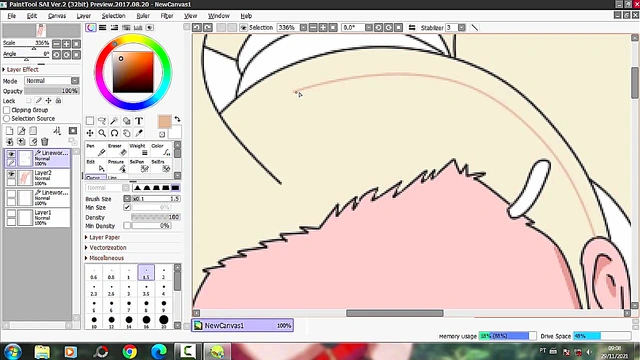Image resolution: width=640 pixels, height=360 pixels.
Task: Choose the Color linework tool
Action: pyautogui.click(x=161, y=150)
